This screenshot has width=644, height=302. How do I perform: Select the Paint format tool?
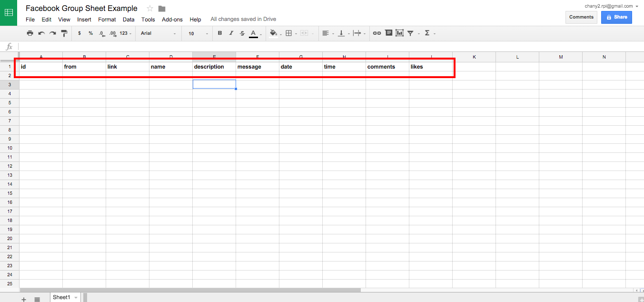[64, 33]
